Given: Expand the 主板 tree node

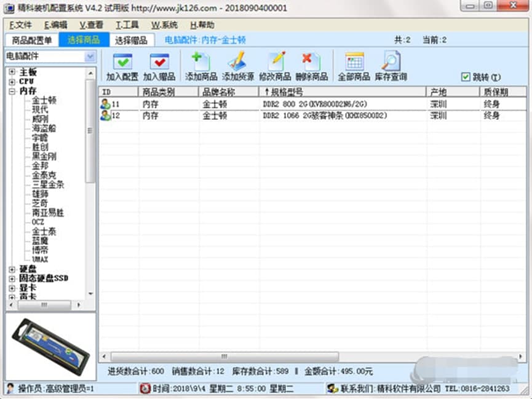Looking at the screenshot, I should coord(12,72).
